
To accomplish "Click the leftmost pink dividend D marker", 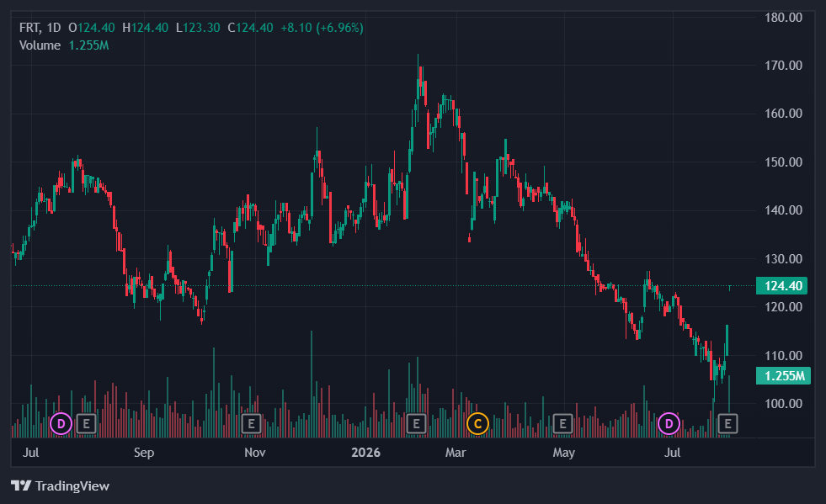I will point(61,423).
